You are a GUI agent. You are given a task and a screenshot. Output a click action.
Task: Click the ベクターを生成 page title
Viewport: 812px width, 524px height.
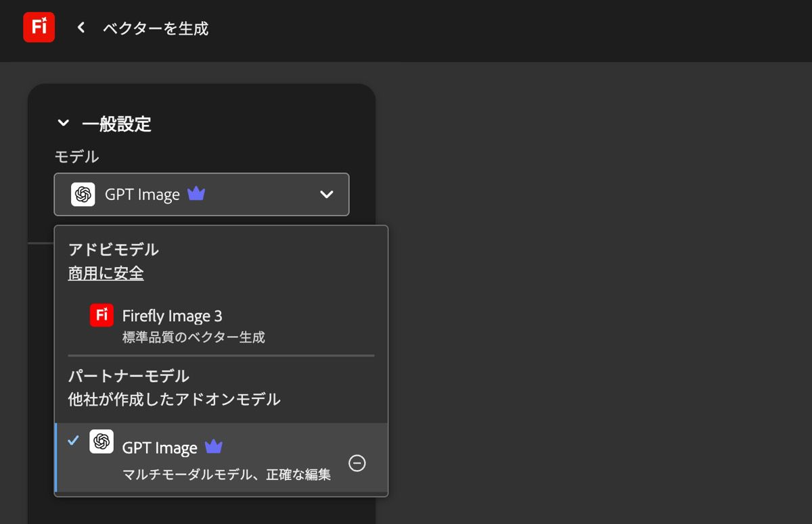pyautogui.click(x=156, y=28)
